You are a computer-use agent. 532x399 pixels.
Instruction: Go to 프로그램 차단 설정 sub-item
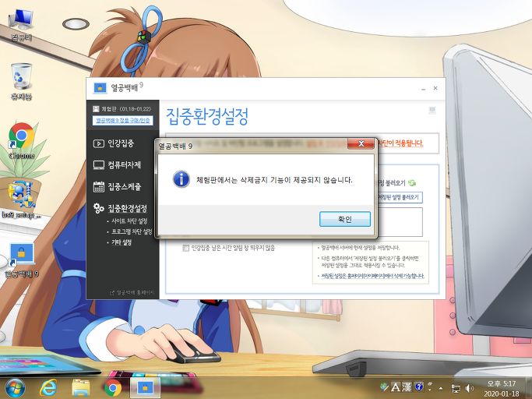[132, 232]
